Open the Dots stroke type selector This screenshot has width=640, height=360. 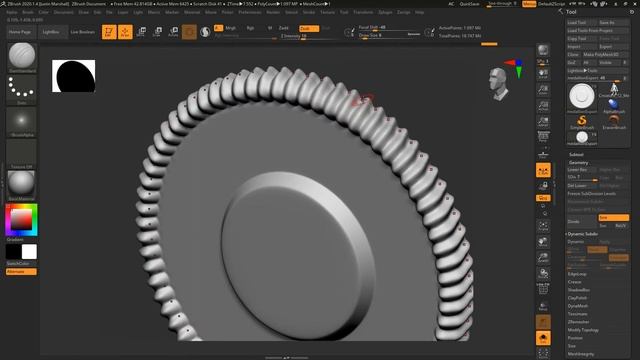pos(22,89)
